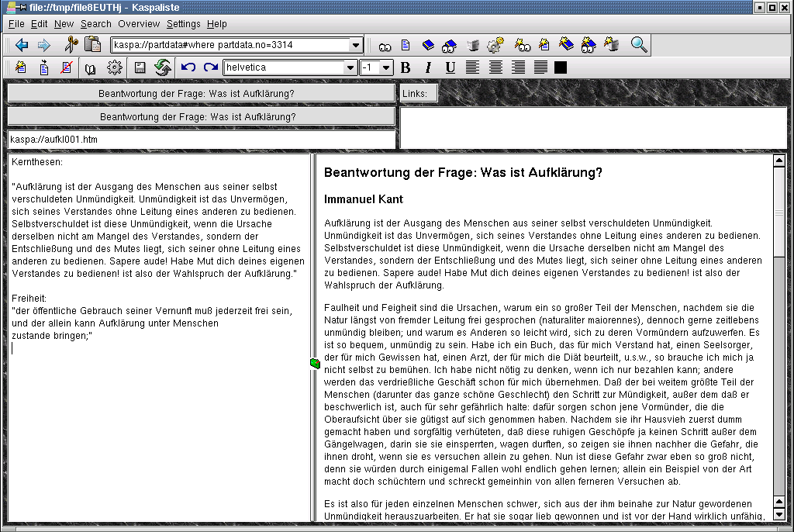
Task: Click the wand with blue book icon
Action: coord(566,45)
